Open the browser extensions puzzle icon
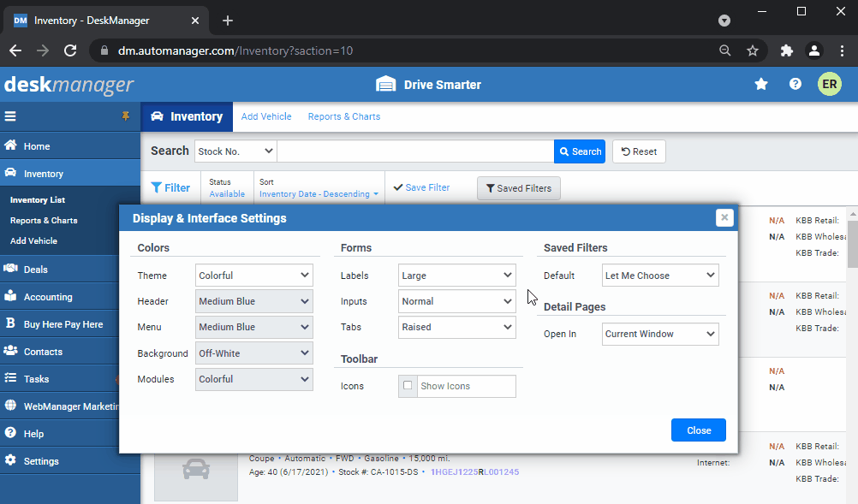 point(786,50)
